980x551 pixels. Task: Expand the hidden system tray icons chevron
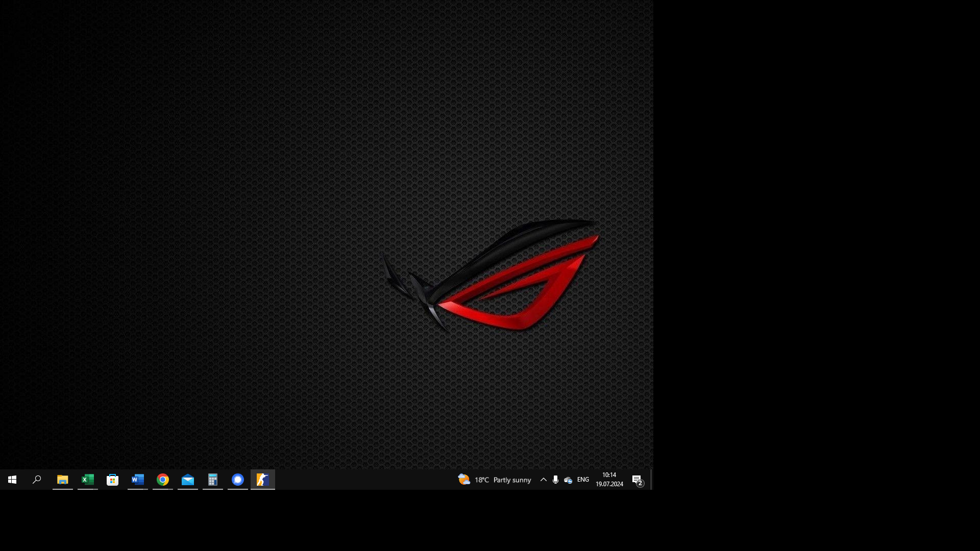[544, 480]
